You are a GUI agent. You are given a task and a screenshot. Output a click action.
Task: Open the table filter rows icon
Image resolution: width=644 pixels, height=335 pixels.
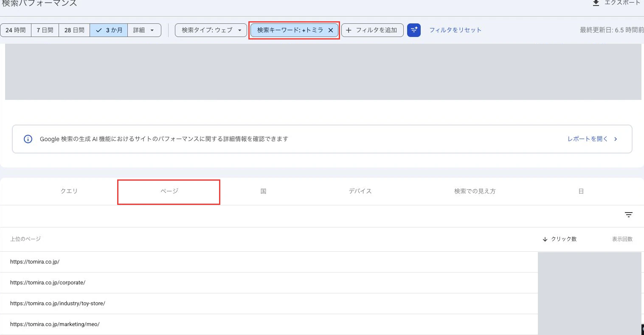(629, 215)
